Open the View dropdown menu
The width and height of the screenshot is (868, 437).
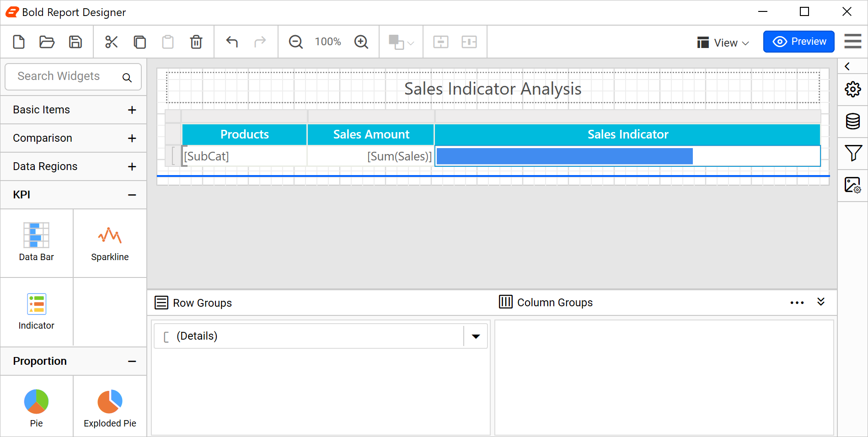click(x=723, y=43)
